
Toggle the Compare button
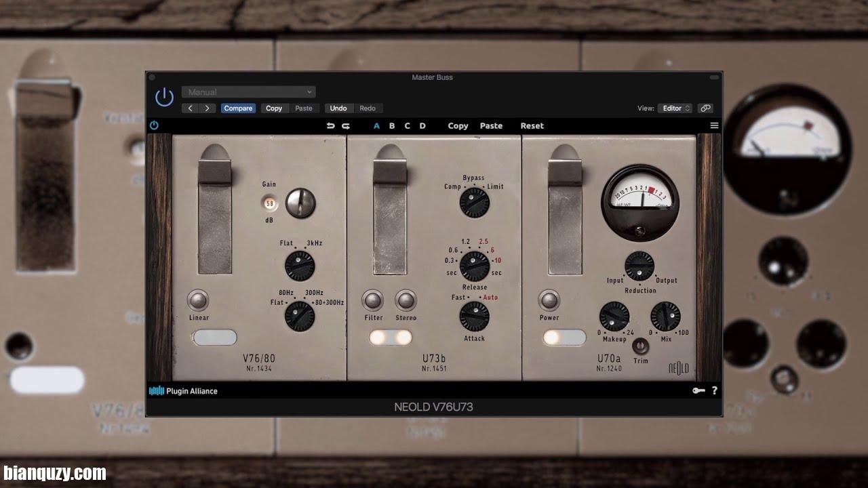click(x=238, y=108)
